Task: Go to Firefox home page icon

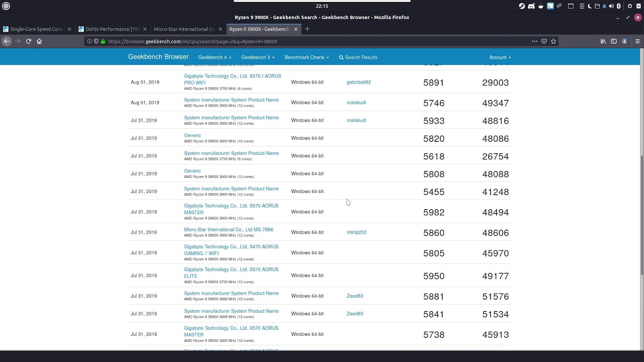Action: pyautogui.click(x=39, y=41)
